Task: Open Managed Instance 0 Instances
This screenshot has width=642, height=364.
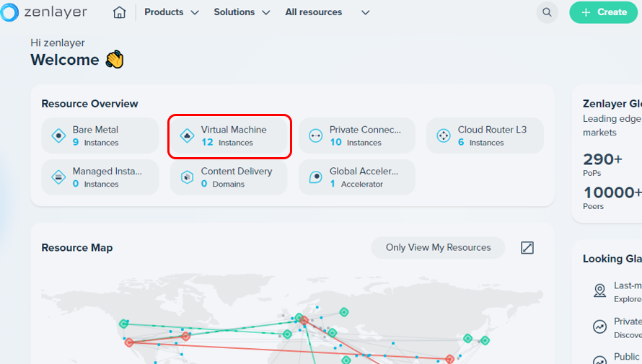Action: pos(100,177)
